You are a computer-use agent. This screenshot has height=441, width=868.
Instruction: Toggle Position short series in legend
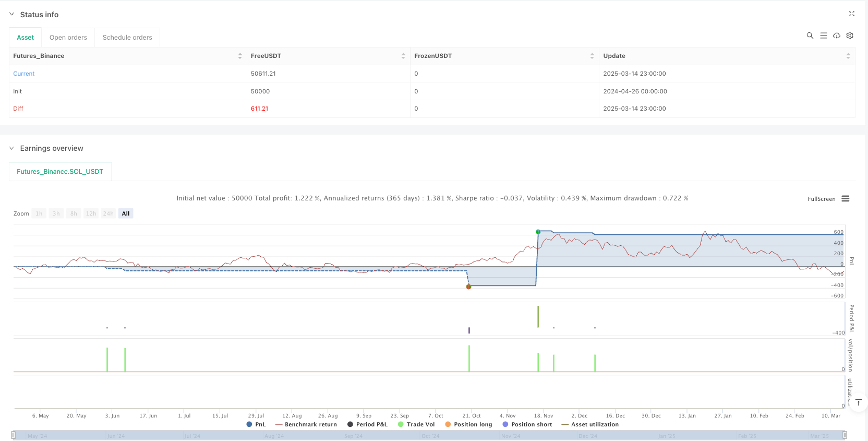(527, 424)
